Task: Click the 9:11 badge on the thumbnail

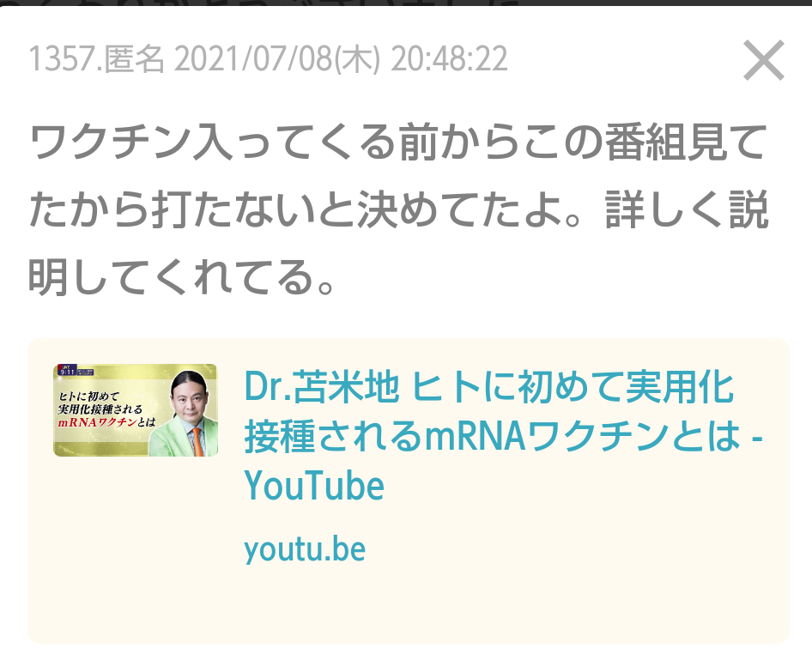Action: (x=67, y=371)
